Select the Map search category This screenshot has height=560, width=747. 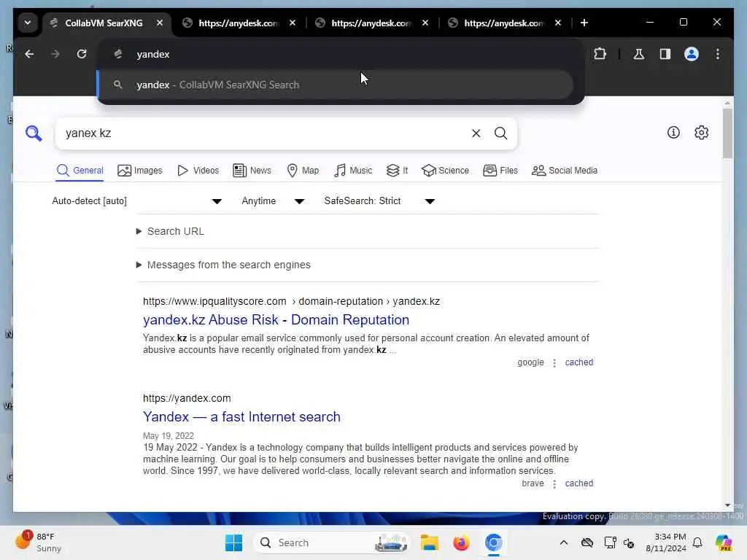pyautogui.click(x=303, y=171)
